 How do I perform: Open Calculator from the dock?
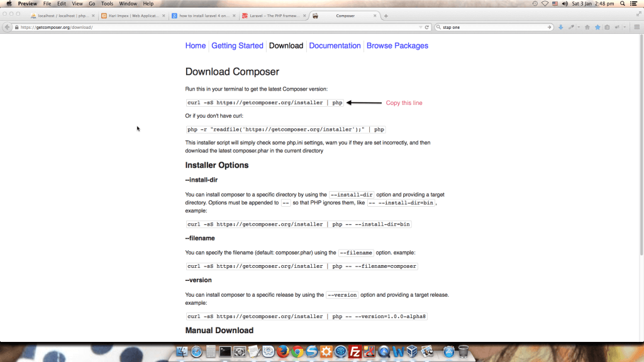point(211,351)
